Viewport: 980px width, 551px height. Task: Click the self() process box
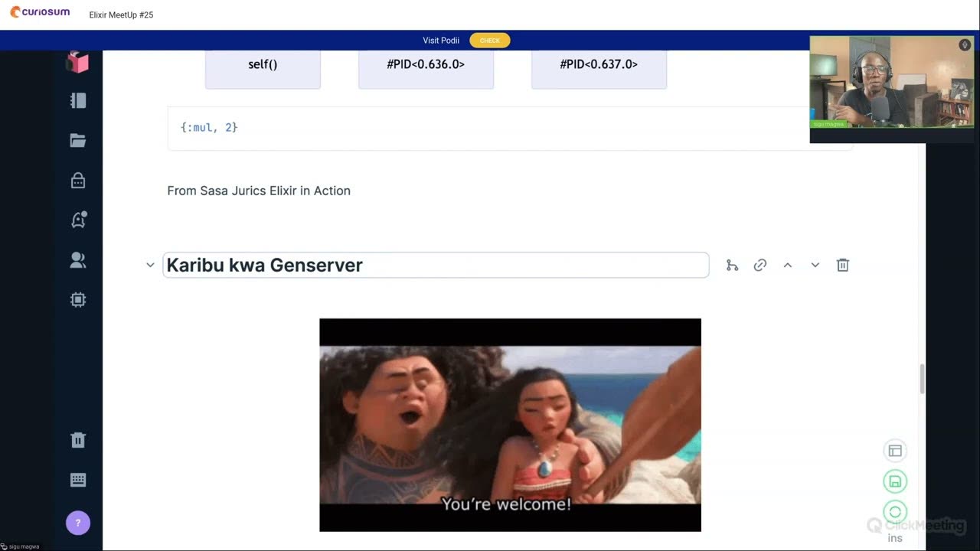[x=263, y=68]
